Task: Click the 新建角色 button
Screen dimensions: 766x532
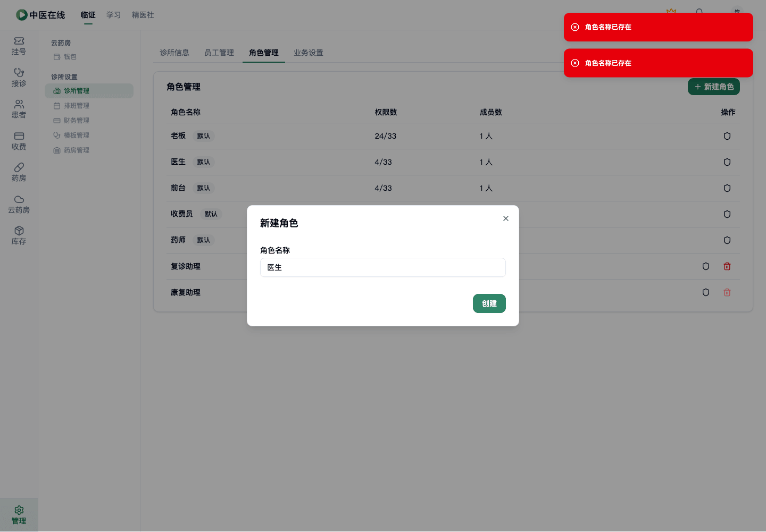Action: pos(713,87)
